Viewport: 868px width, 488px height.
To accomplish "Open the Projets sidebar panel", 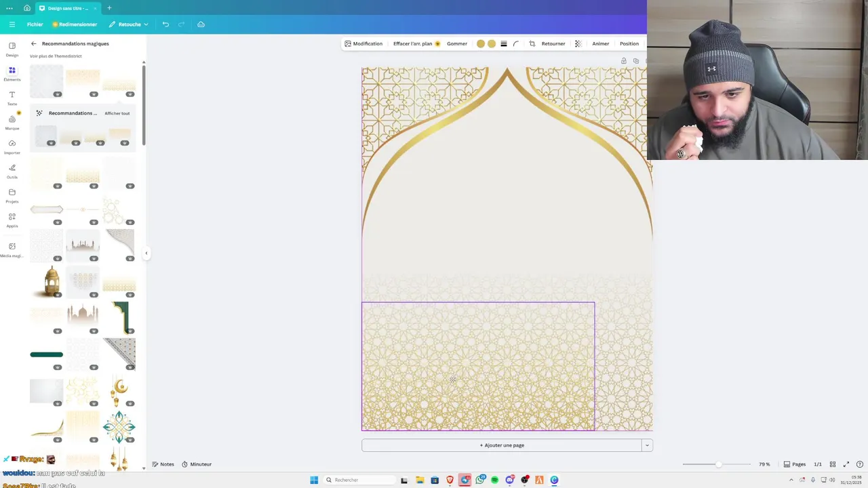I will click(12, 195).
